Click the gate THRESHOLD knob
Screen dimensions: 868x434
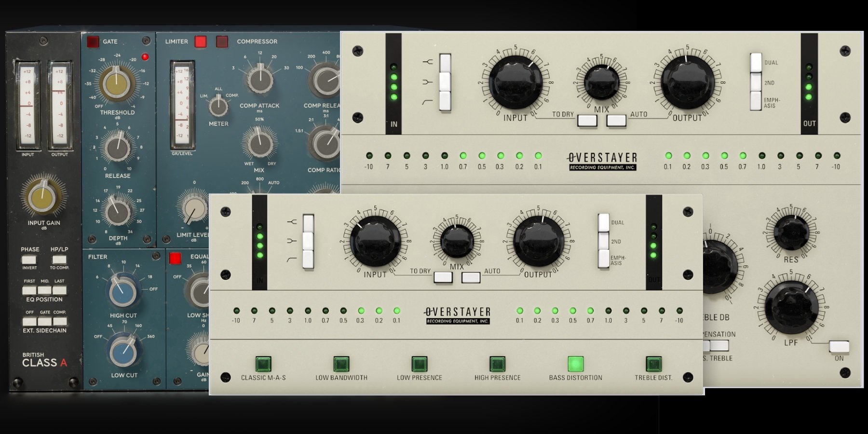point(116,83)
